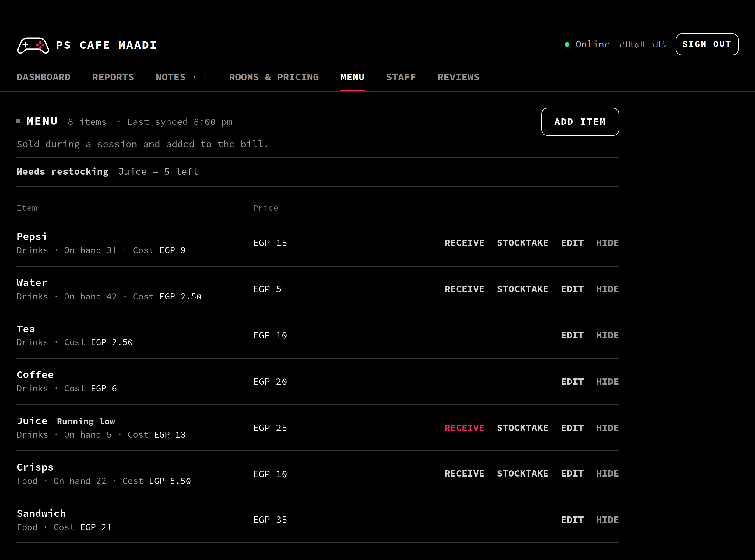Click the Water item name
The height and width of the screenshot is (560, 755).
point(32,283)
